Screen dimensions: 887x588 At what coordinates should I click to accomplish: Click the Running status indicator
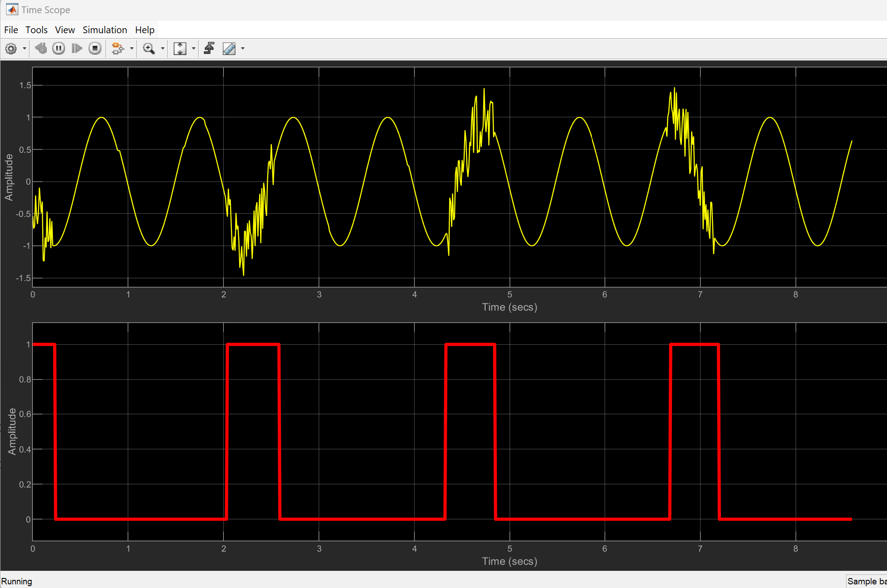pyautogui.click(x=17, y=581)
